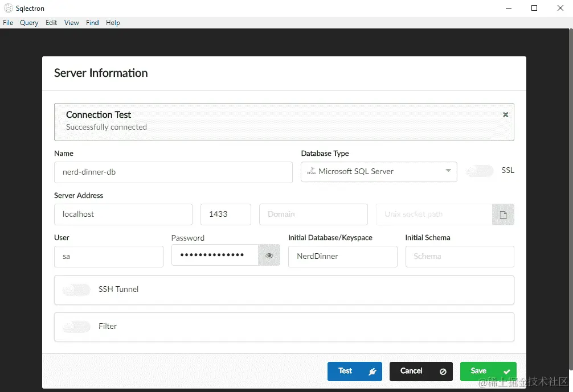This screenshot has width=573, height=392.
Task: Click the 'Successfully connected' message text
Action: [107, 127]
